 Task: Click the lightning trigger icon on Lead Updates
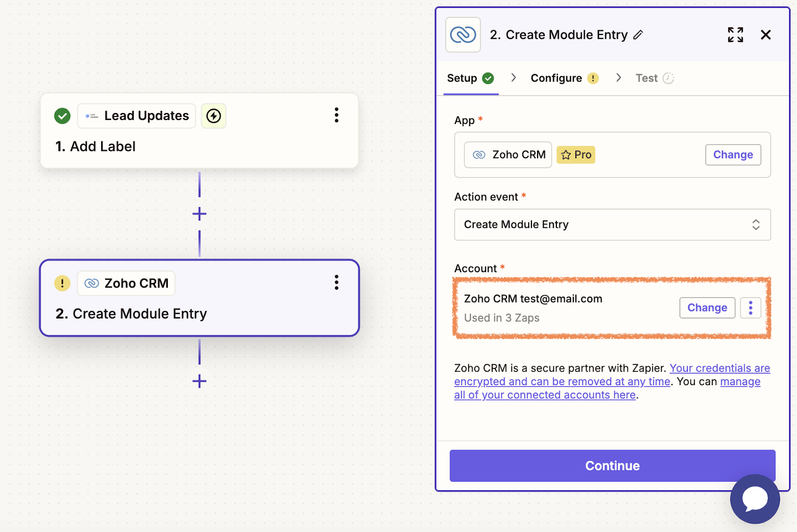coord(214,116)
